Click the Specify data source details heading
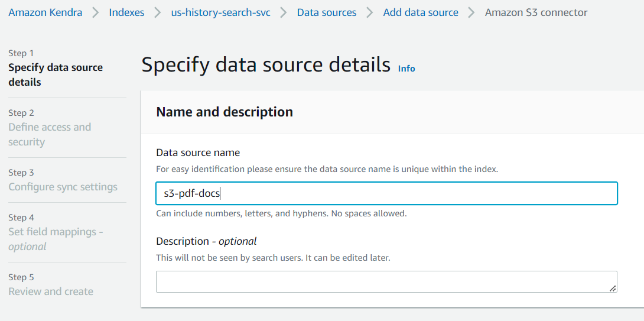Viewport: 644px width, 321px height. click(x=266, y=64)
